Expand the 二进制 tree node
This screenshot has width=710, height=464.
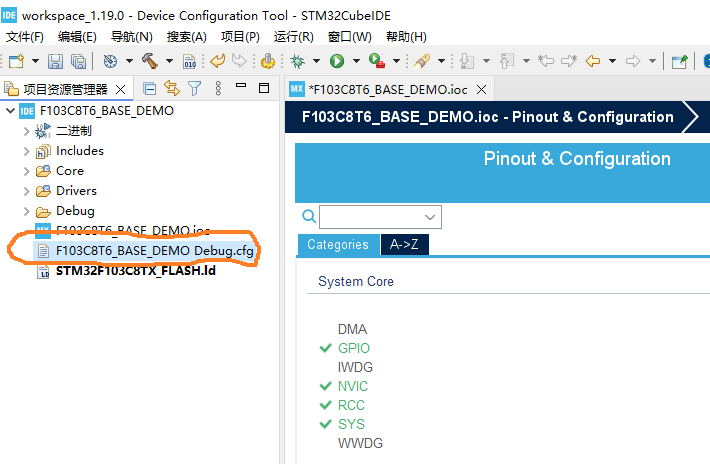click(x=27, y=131)
